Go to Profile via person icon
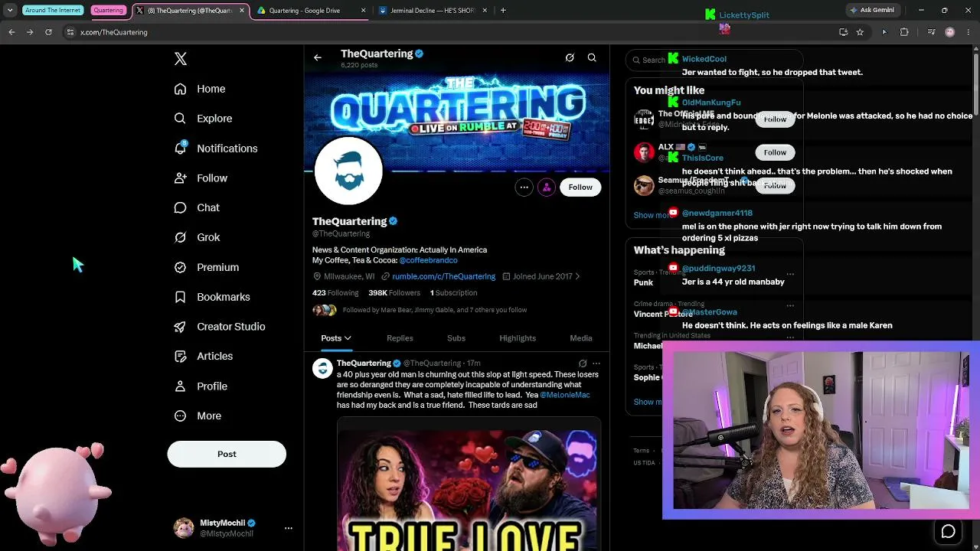The height and width of the screenshot is (551, 980). 180,386
